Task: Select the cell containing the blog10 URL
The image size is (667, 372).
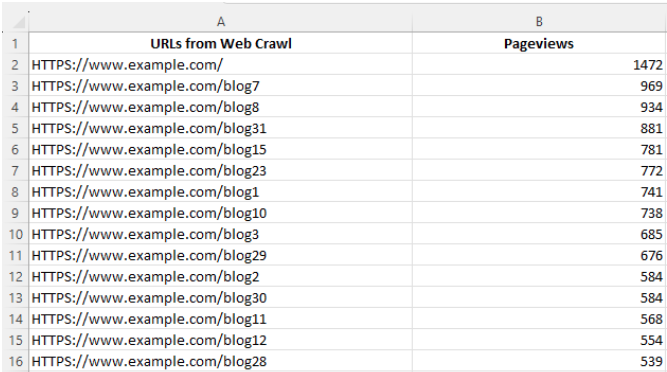Action: point(220,213)
